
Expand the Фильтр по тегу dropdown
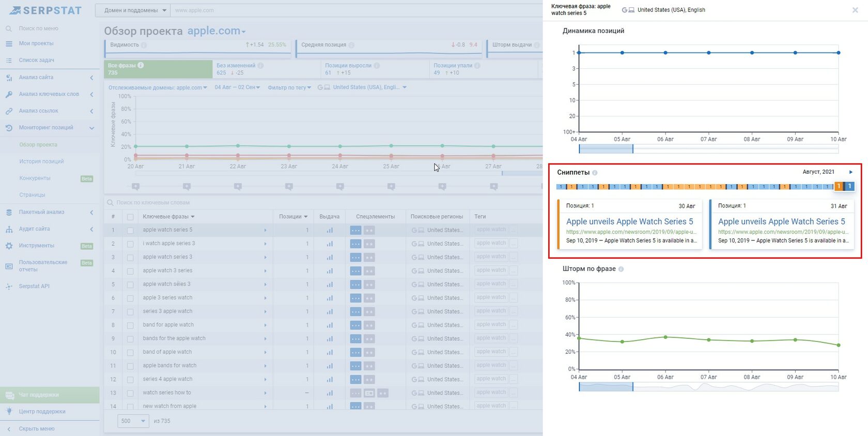(x=289, y=87)
